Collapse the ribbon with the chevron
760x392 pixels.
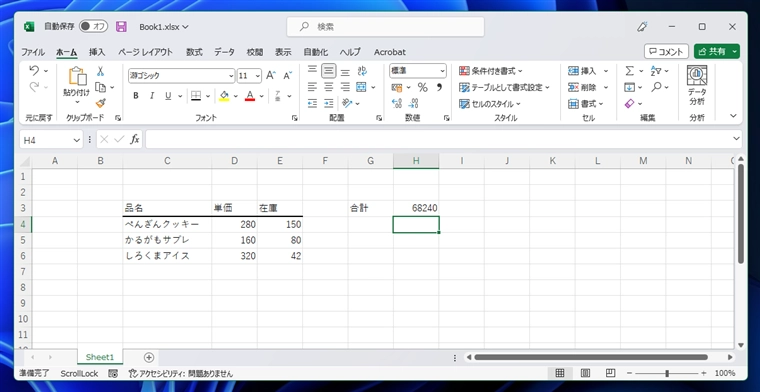click(x=733, y=116)
